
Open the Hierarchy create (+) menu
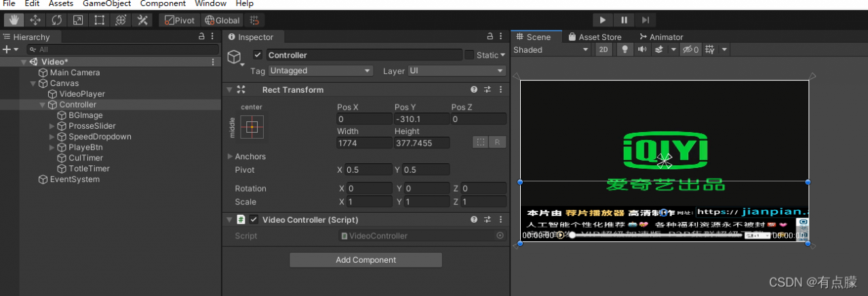pos(10,49)
